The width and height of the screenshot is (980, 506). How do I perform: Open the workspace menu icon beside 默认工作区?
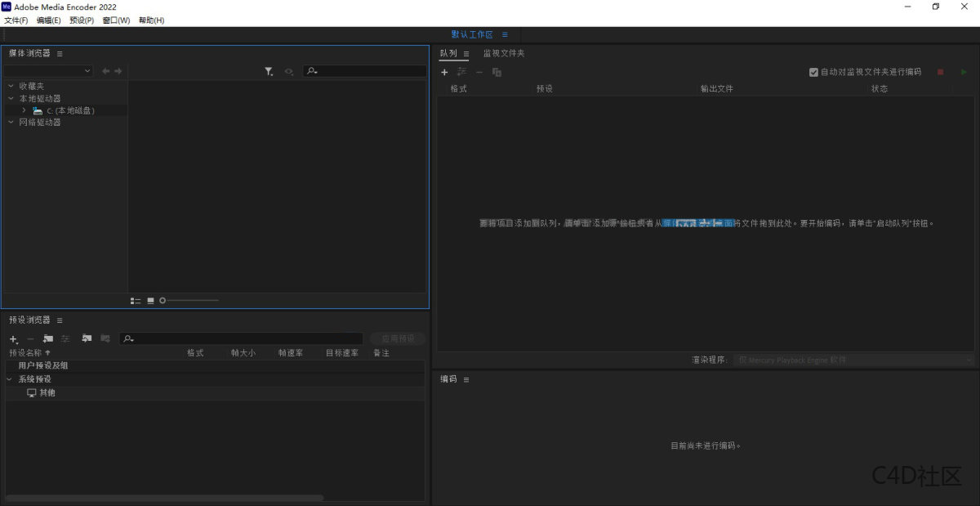(505, 34)
